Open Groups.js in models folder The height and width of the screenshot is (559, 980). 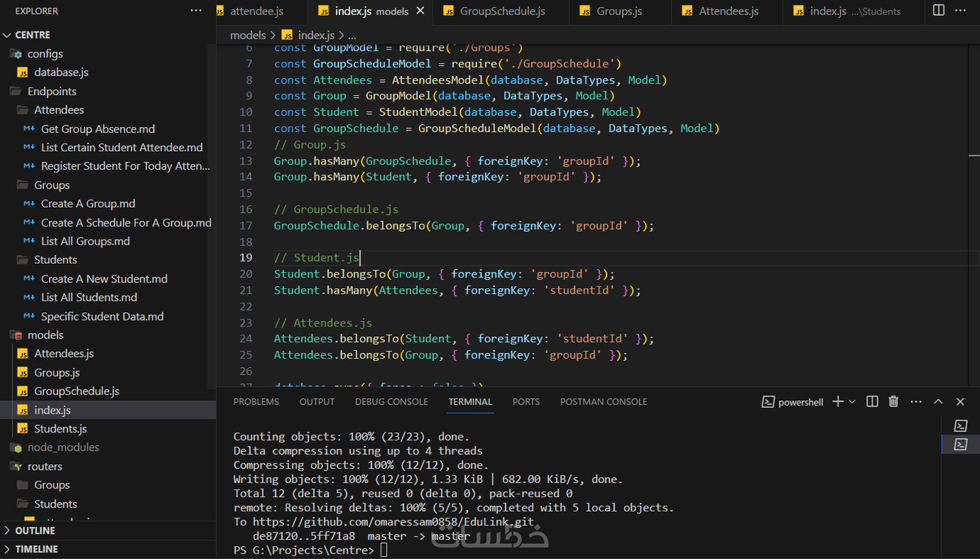point(108,373)
